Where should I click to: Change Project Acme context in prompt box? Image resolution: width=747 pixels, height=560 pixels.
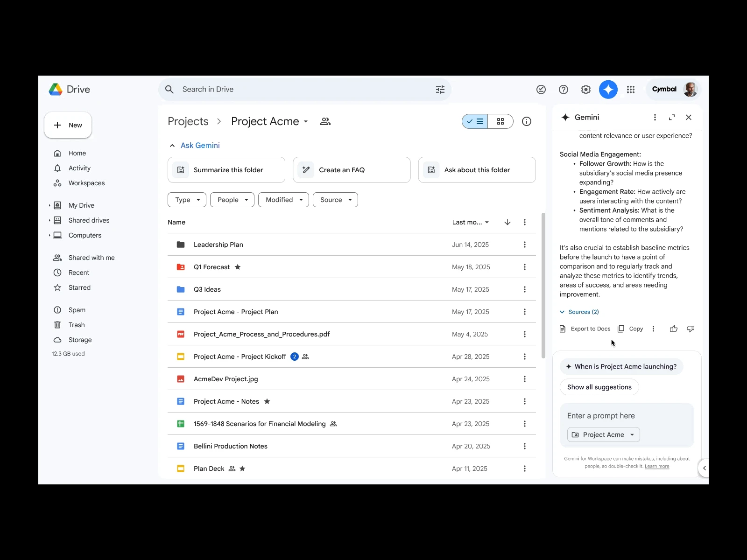point(603,434)
